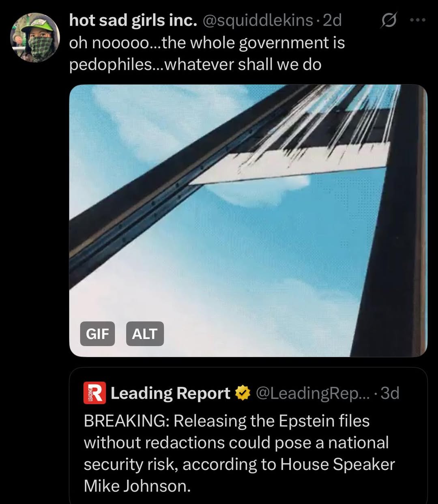Open the three-dot more options menu
438x504 pixels.
[x=417, y=19]
